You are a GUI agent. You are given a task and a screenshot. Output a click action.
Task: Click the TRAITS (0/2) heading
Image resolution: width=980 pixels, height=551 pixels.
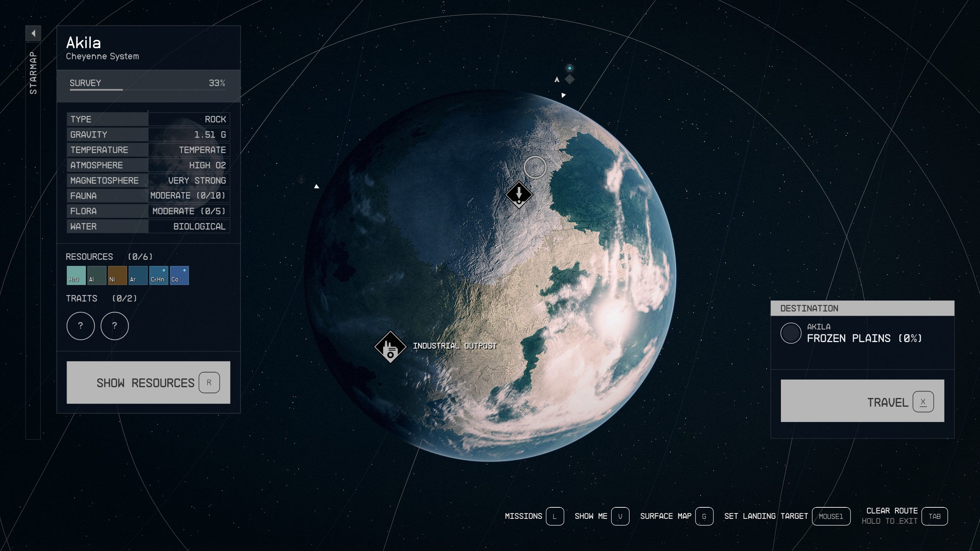(101, 298)
